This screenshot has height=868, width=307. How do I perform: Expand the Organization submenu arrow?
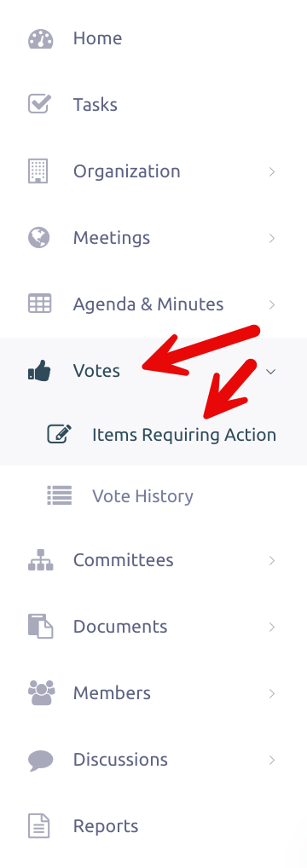coord(271,171)
